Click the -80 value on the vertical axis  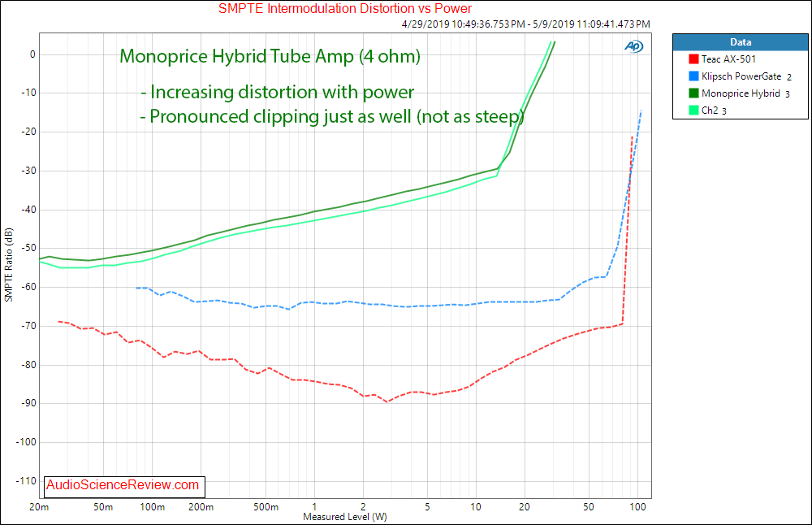click(28, 364)
